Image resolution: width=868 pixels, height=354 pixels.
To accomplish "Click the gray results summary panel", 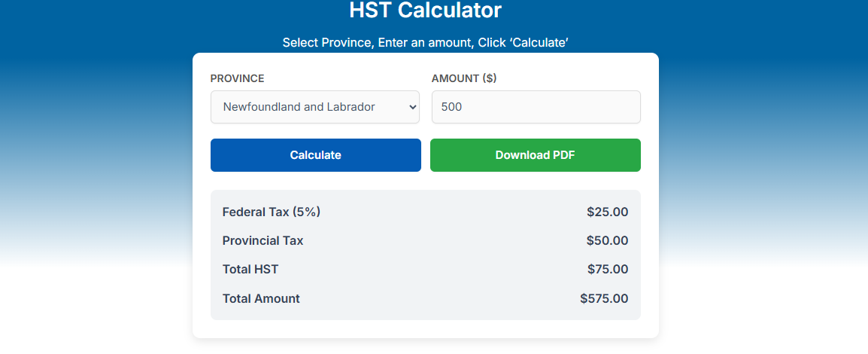I will point(425,255).
